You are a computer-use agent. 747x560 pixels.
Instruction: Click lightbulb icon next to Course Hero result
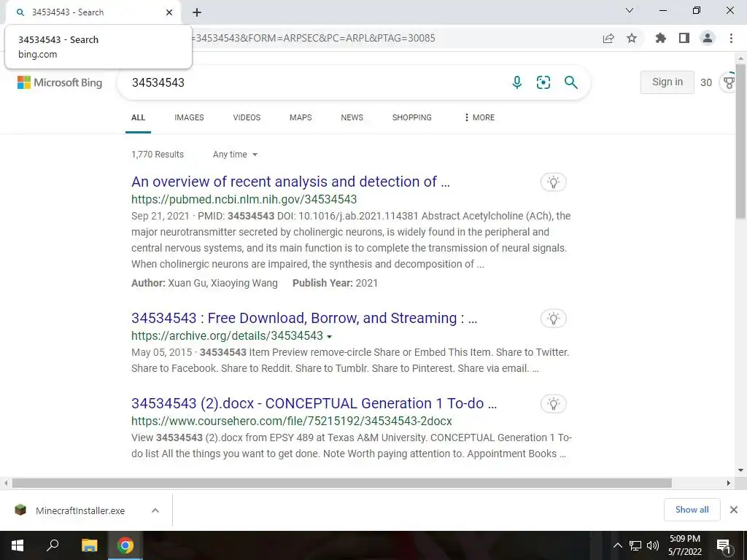(553, 404)
